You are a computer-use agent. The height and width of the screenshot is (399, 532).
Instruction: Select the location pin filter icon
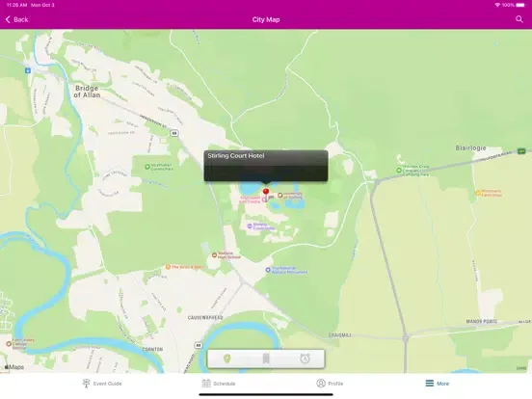point(227,359)
